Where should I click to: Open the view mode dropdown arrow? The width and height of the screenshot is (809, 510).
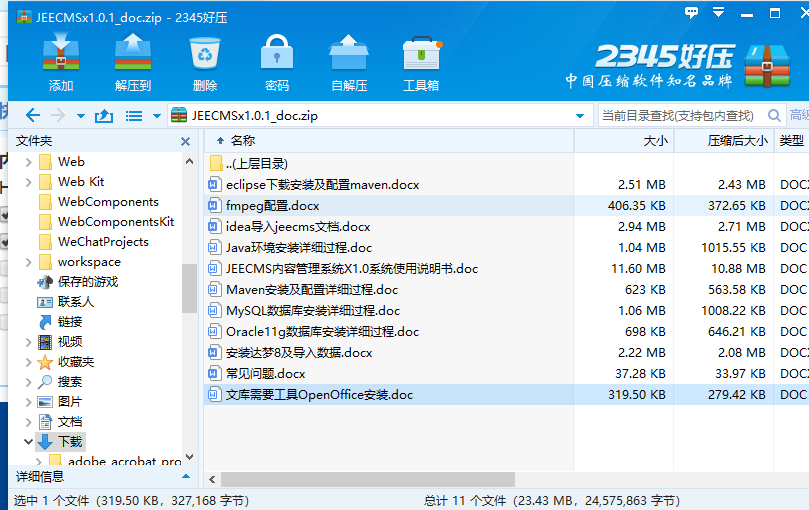coord(157,116)
